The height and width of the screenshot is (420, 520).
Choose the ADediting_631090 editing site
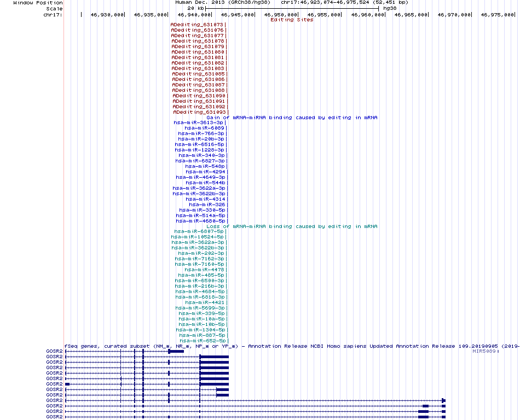click(x=199, y=96)
